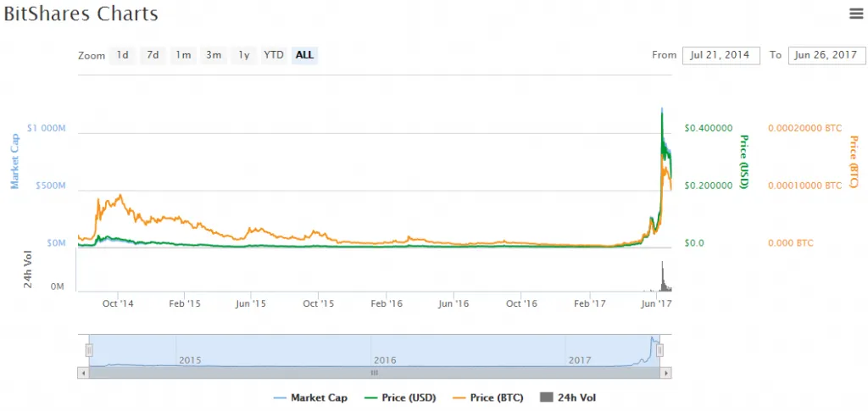The width and height of the screenshot is (868, 411).
Task: Click the $0.200000 USD price label
Action: (x=709, y=186)
